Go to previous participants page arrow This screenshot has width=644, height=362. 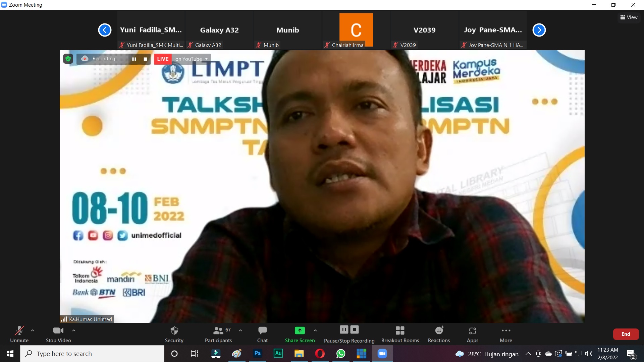105,30
